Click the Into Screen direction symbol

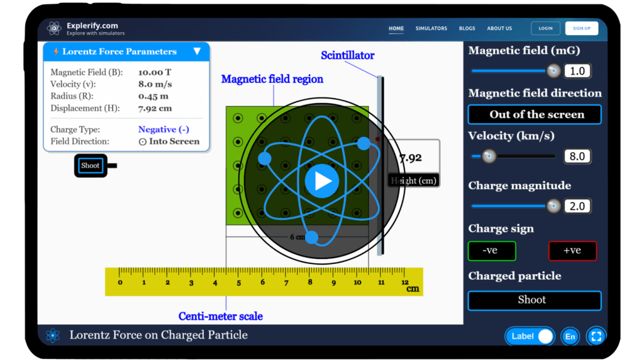point(144,141)
